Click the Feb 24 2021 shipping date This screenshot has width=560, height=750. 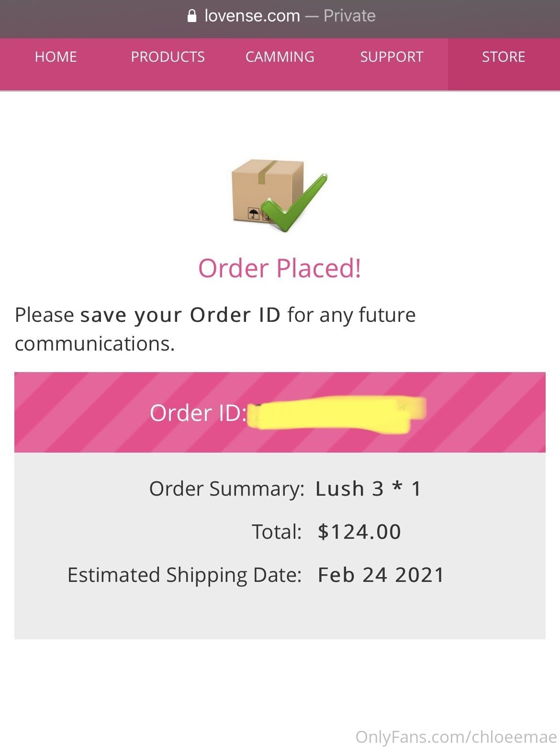(x=381, y=575)
